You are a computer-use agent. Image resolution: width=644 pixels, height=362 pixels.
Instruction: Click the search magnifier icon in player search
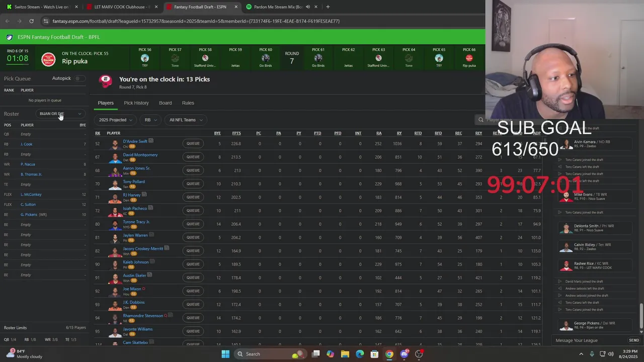(x=481, y=120)
